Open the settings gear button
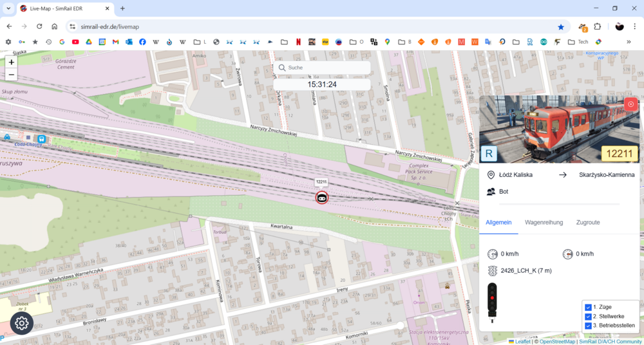 click(x=22, y=322)
